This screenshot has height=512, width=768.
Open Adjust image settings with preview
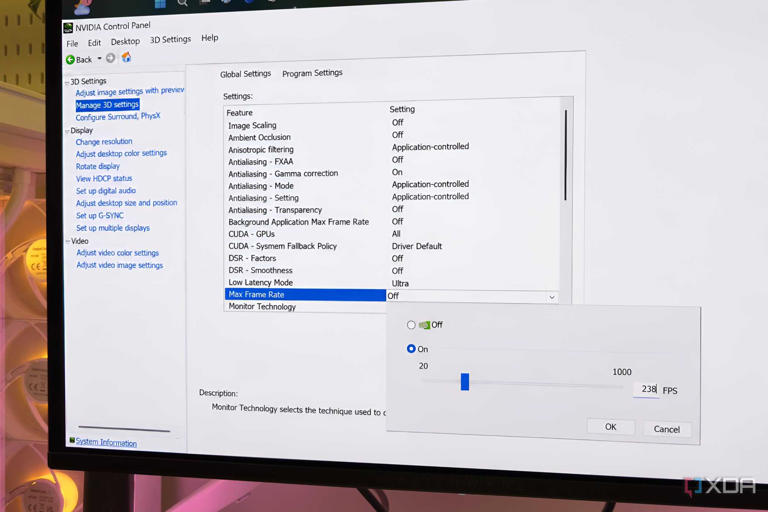[x=130, y=91]
